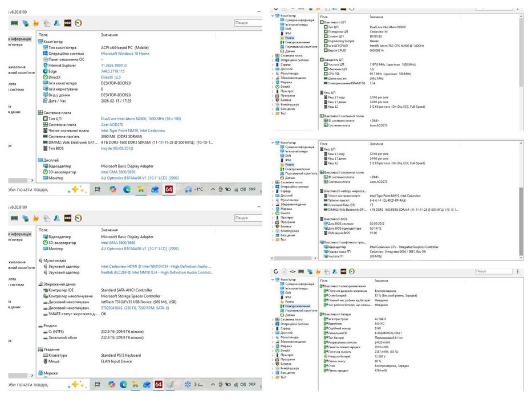This screenshot has width=532, height=399.
Task: Expand DirectX node in battery window tree
Action: [273, 351]
